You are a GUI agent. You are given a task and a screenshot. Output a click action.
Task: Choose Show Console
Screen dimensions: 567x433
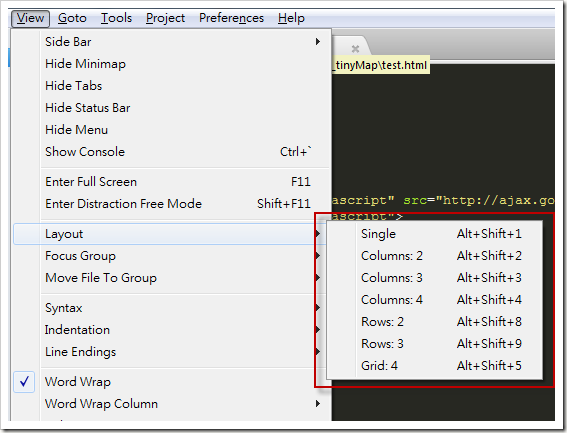pyautogui.click(x=172, y=152)
